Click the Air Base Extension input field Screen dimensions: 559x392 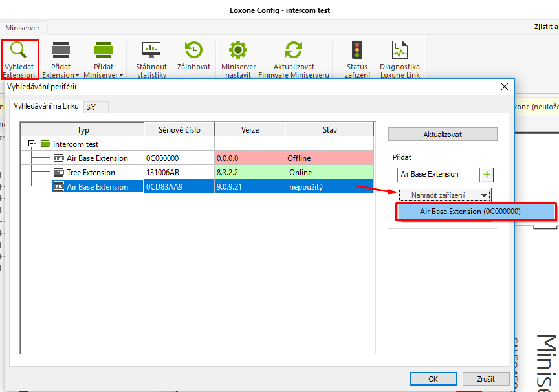pos(437,175)
